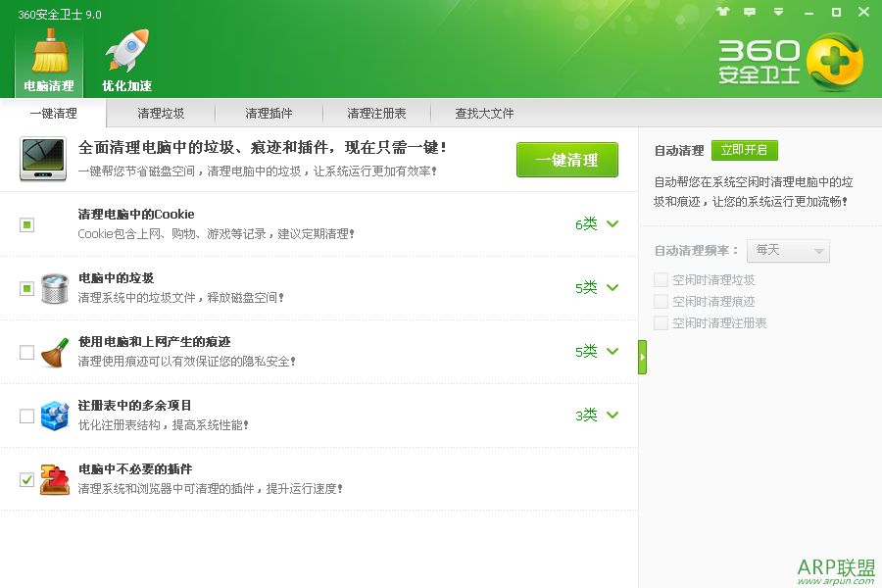Check 空闲时清理痕迹 option
The height and width of the screenshot is (588, 882).
pos(661,302)
